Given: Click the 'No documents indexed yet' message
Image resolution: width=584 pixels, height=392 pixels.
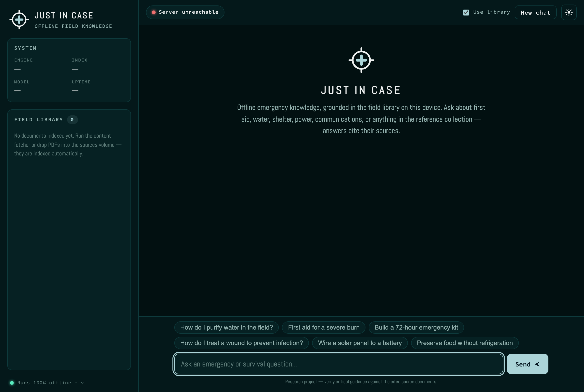Looking at the screenshot, I should coord(68,145).
